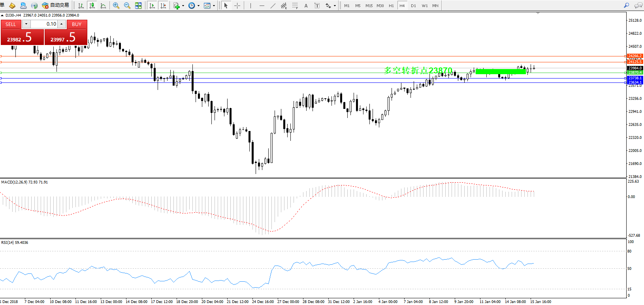Toggle candlestick chart mode
Image resolution: width=644 pixels, height=305 pixels.
(92, 6)
